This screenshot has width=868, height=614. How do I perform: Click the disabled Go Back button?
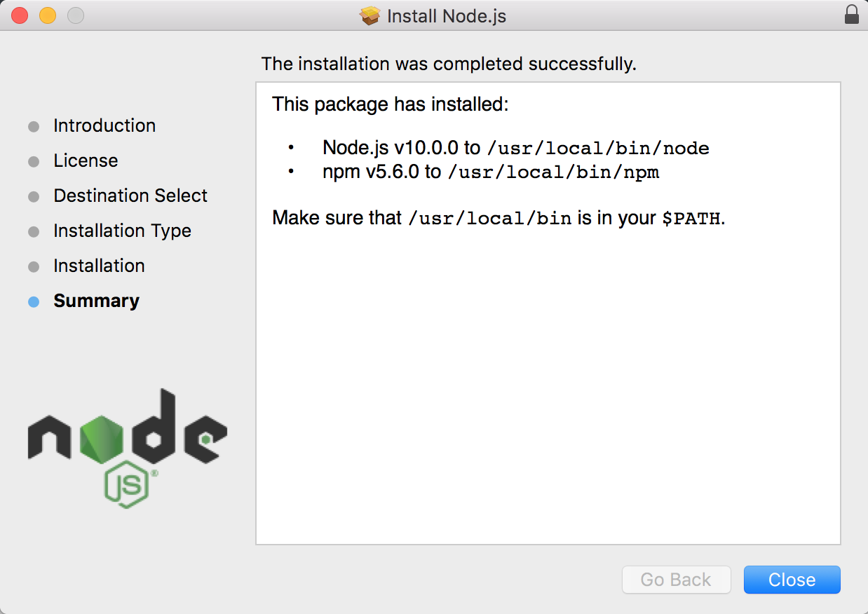[676, 580]
